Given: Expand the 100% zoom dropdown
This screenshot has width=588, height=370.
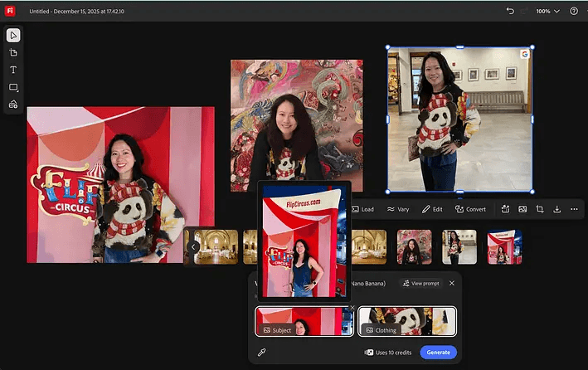Looking at the screenshot, I should point(548,12).
